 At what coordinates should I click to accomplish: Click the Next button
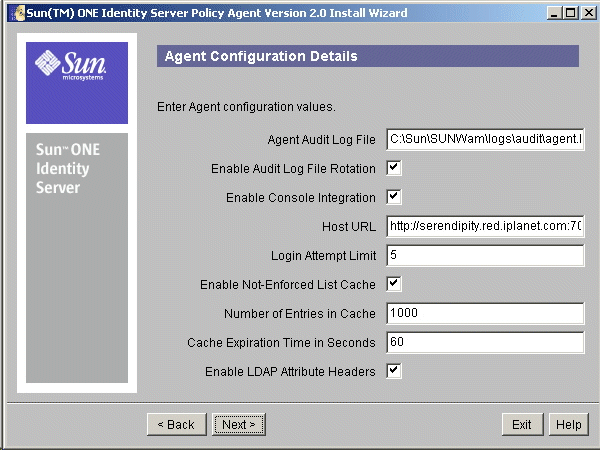coord(239,424)
